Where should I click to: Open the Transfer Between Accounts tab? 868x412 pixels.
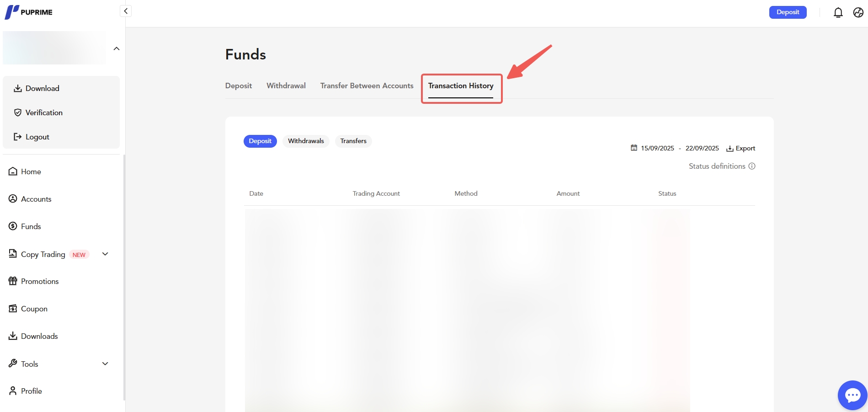(x=367, y=86)
